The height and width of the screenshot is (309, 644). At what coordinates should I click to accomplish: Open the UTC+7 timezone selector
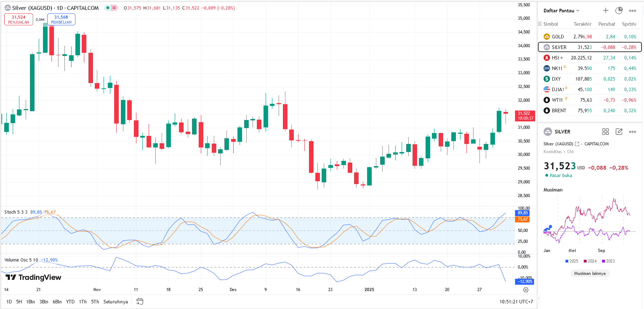516,302
